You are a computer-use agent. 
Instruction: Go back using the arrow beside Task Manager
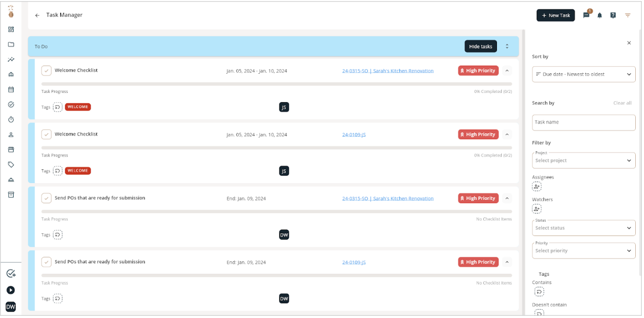point(37,15)
